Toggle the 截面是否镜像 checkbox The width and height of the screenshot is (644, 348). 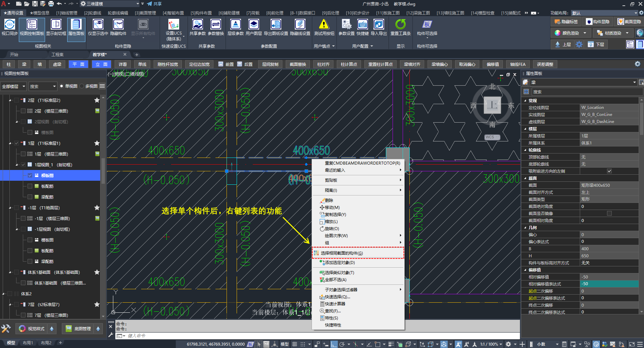pyautogui.click(x=609, y=213)
